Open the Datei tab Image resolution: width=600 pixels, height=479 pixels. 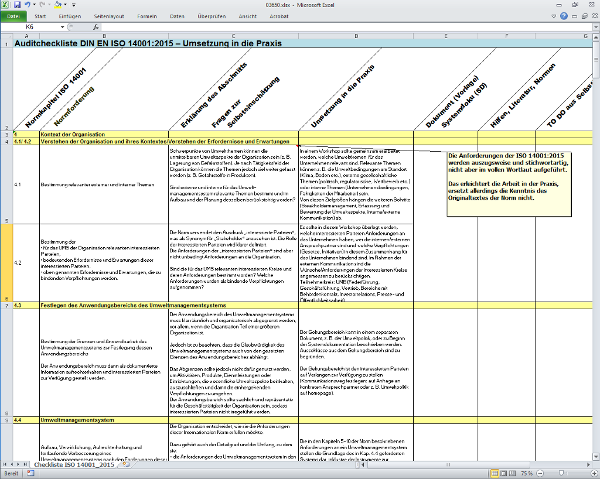point(15,17)
